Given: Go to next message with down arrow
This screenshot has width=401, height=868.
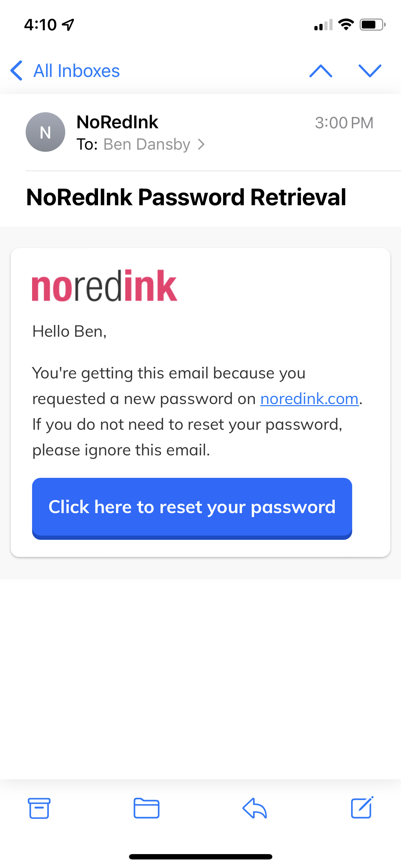Looking at the screenshot, I should click(x=370, y=71).
